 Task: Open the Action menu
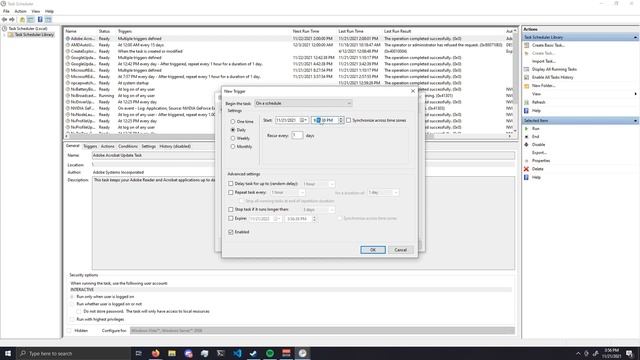[20, 11]
